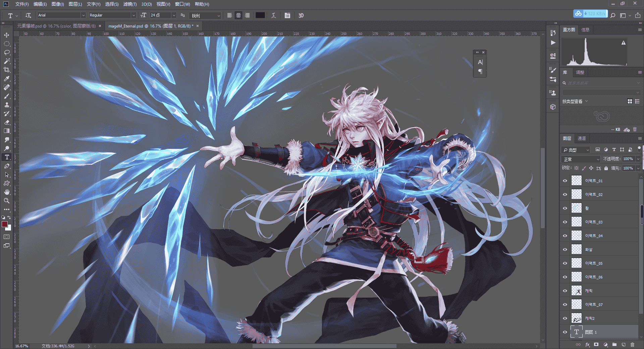
Task: Click the warp text icon
Action: 274,15
